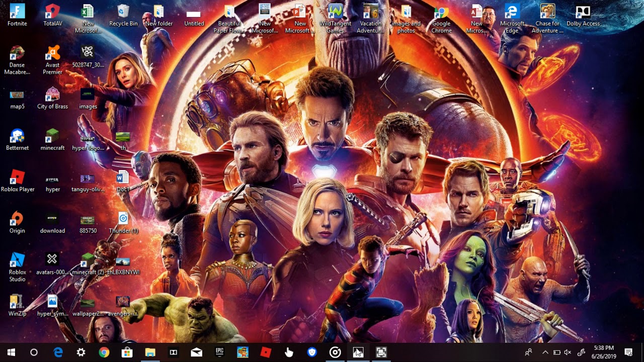This screenshot has width=644, height=362.
Task: Select the minecraft desktop shortcut
Action: [x=52, y=139]
